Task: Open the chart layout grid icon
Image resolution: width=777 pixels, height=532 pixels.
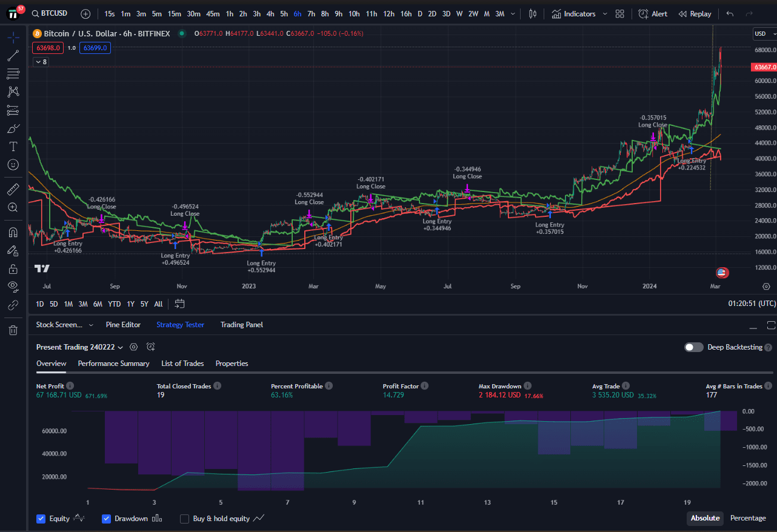Action: [x=619, y=13]
